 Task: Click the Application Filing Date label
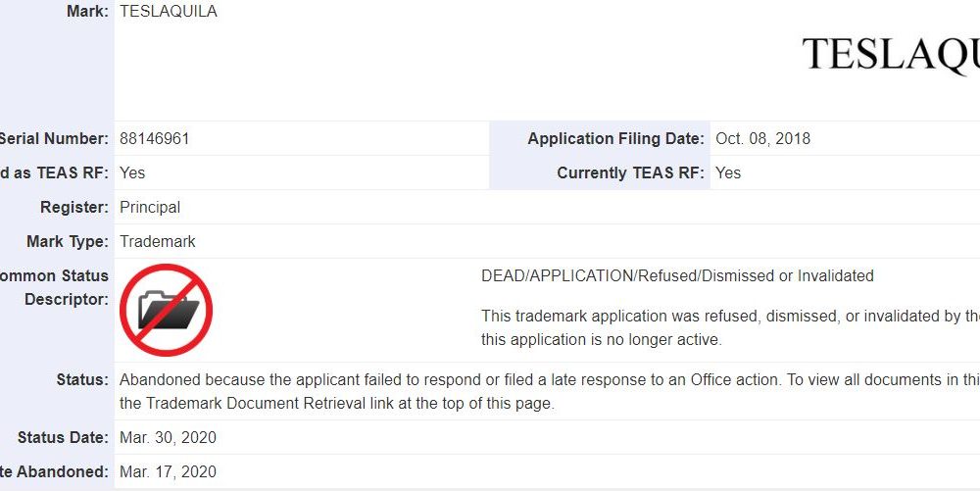click(615, 139)
